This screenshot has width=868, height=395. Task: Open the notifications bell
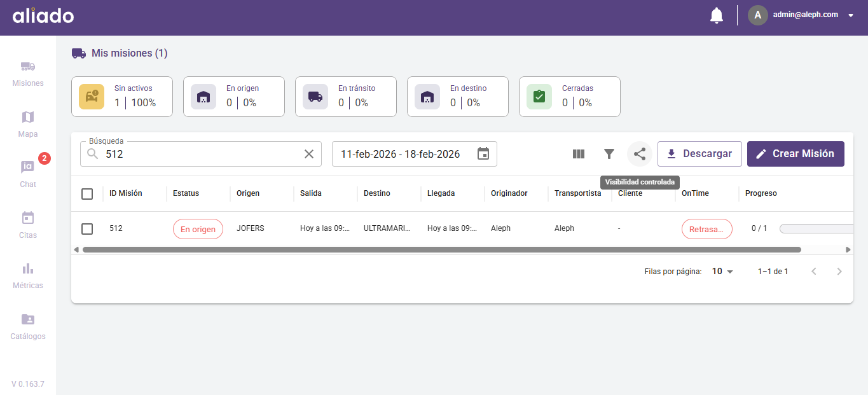[x=717, y=15]
